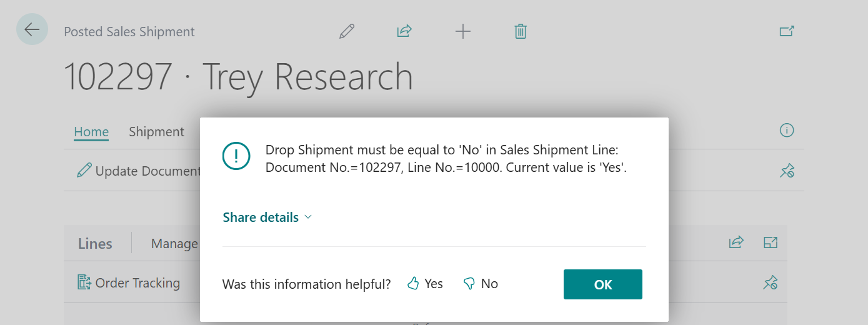Switch to the Shipment tab
Screen dimensions: 868x325
(x=156, y=132)
